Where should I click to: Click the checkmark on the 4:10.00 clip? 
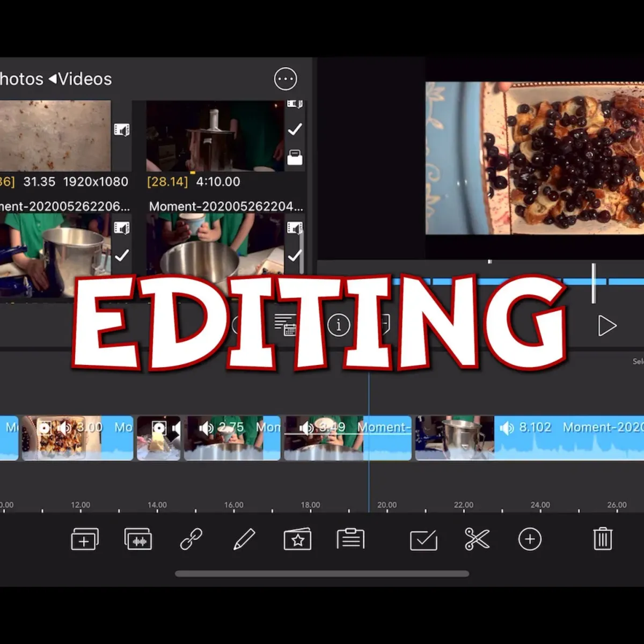[295, 129]
